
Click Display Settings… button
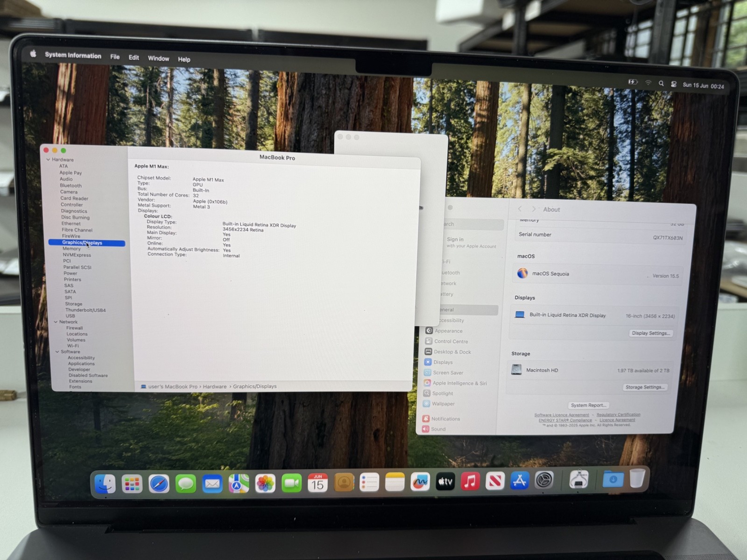point(651,333)
